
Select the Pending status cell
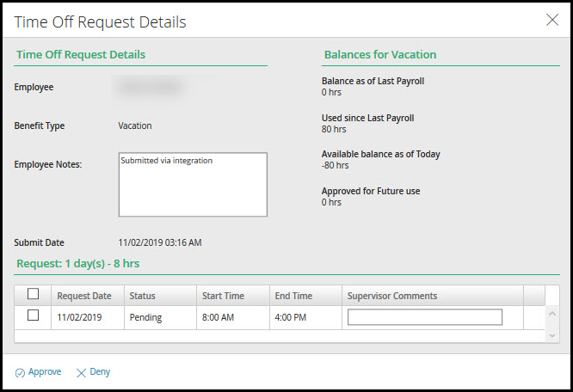click(146, 317)
